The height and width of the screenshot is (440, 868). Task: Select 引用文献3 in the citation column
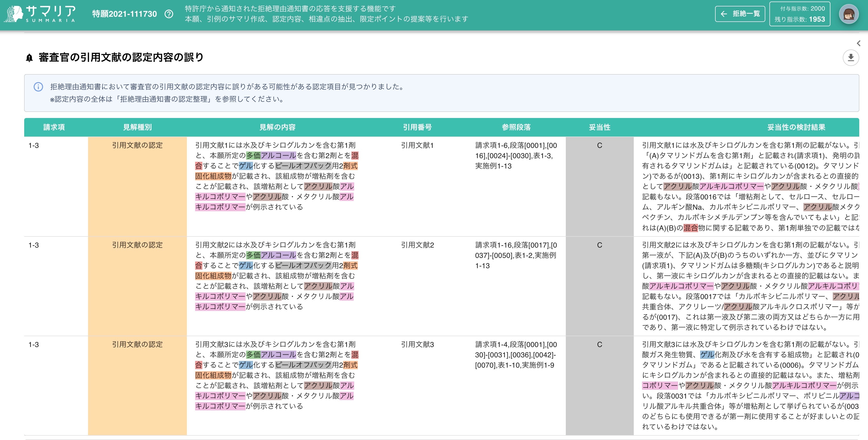pyautogui.click(x=418, y=345)
